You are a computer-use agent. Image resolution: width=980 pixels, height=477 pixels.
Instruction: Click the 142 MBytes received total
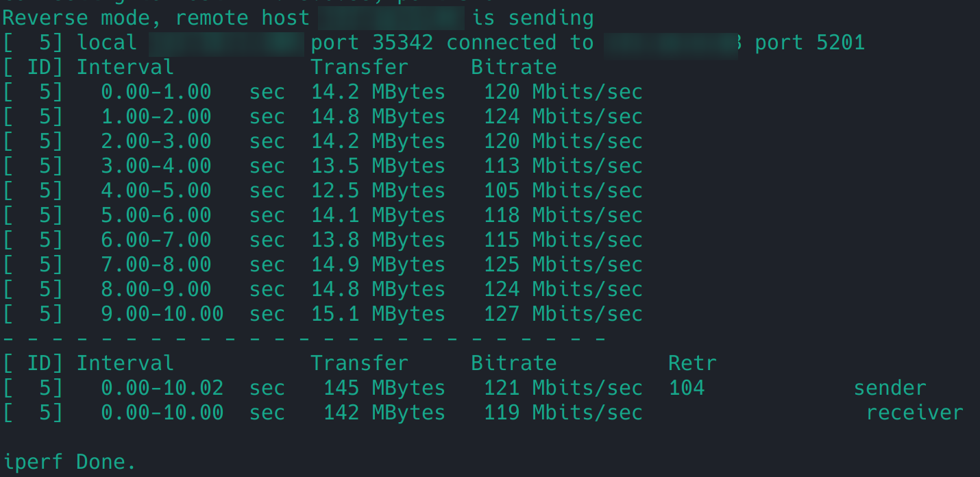coord(384,413)
